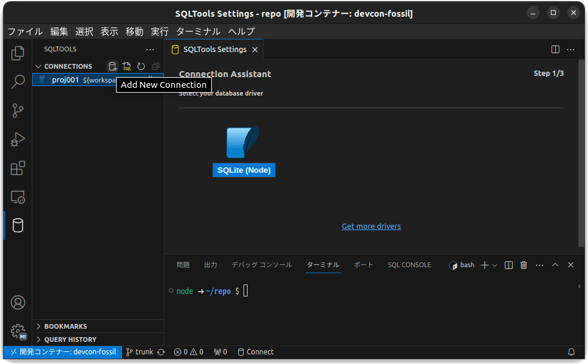Open the 編集 menu
Screen dimensions: 588x364
(59, 32)
